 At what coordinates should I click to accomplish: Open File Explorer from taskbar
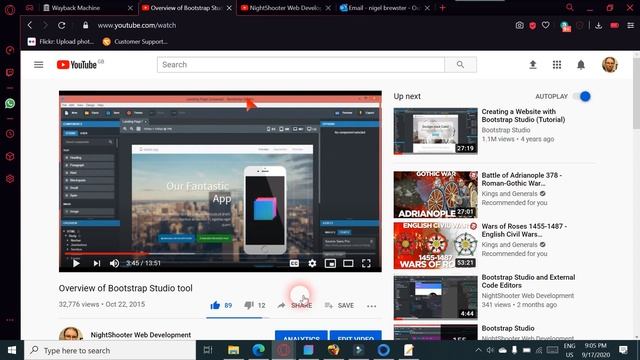(x=233, y=350)
